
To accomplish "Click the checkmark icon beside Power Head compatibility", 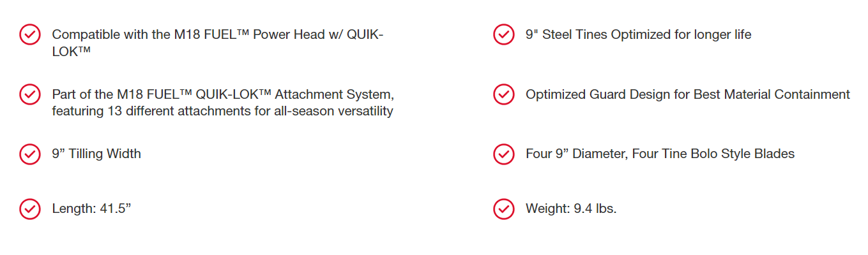I will click(x=30, y=35).
